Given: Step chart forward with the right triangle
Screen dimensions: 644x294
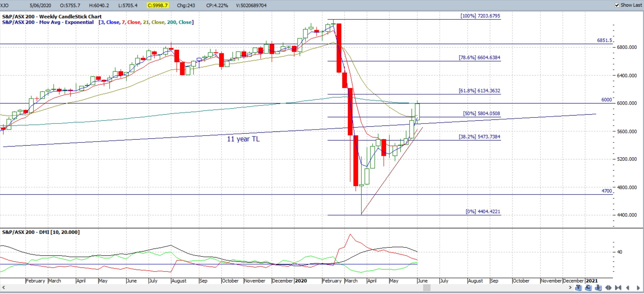Looking at the screenshot, I should [x=638, y=288].
